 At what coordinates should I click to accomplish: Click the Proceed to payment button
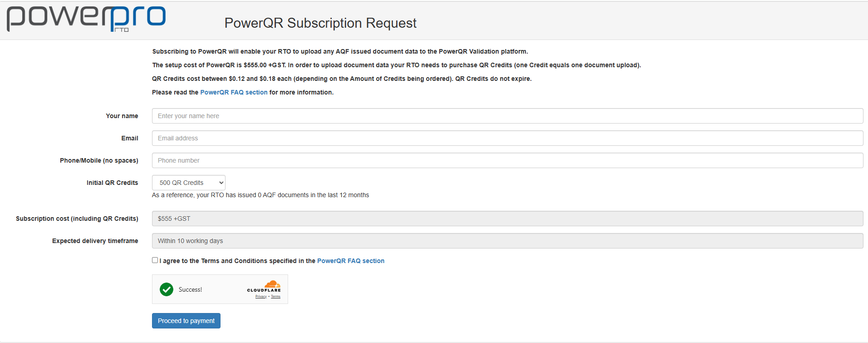pos(186,321)
